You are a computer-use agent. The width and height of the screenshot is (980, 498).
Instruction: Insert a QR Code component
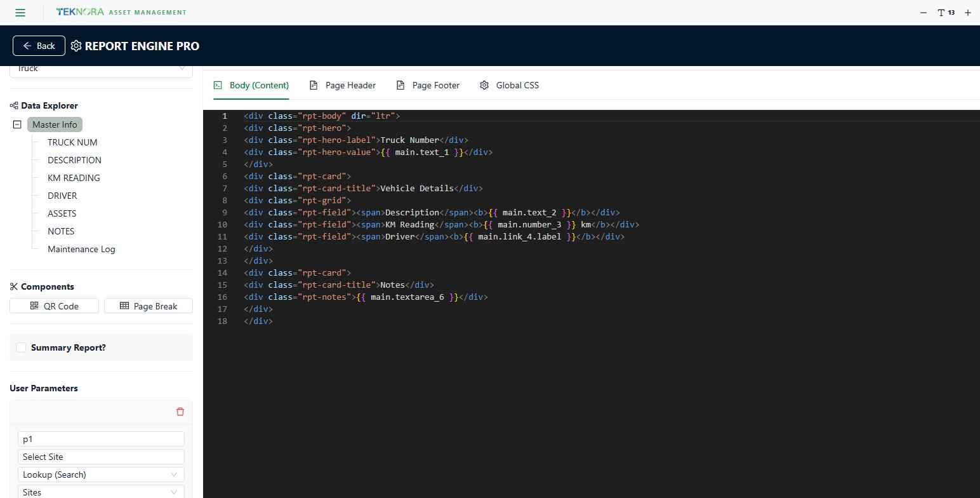pos(54,306)
